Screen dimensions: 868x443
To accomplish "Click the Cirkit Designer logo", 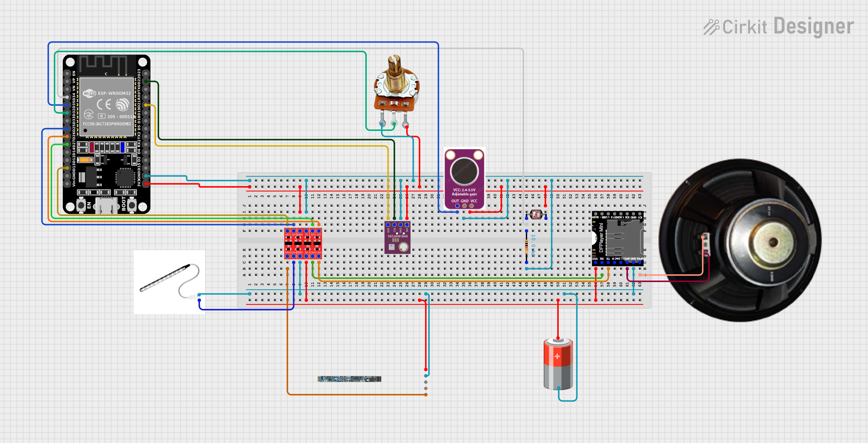I will pos(778,26).
